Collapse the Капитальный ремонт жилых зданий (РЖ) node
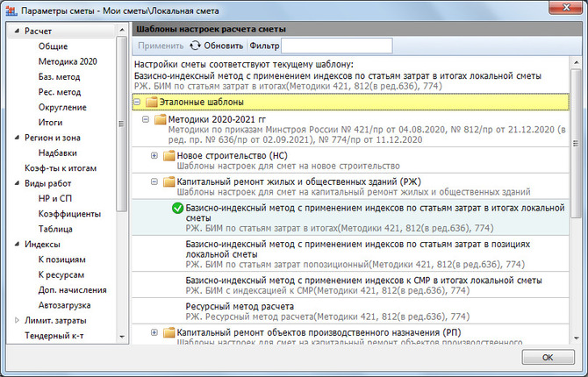The image size is (588, 377). 154,181
